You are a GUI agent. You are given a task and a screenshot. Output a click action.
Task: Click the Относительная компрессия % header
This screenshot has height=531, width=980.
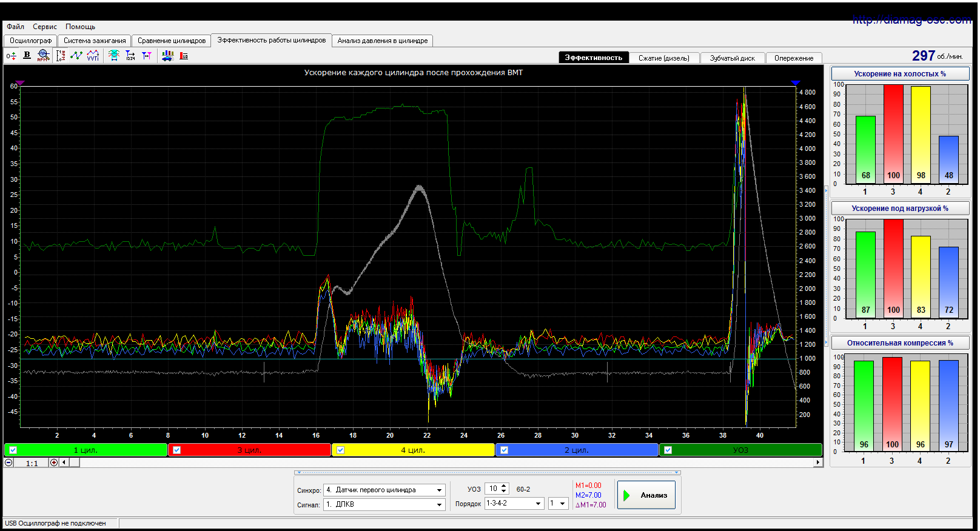(x=900, y=342)
